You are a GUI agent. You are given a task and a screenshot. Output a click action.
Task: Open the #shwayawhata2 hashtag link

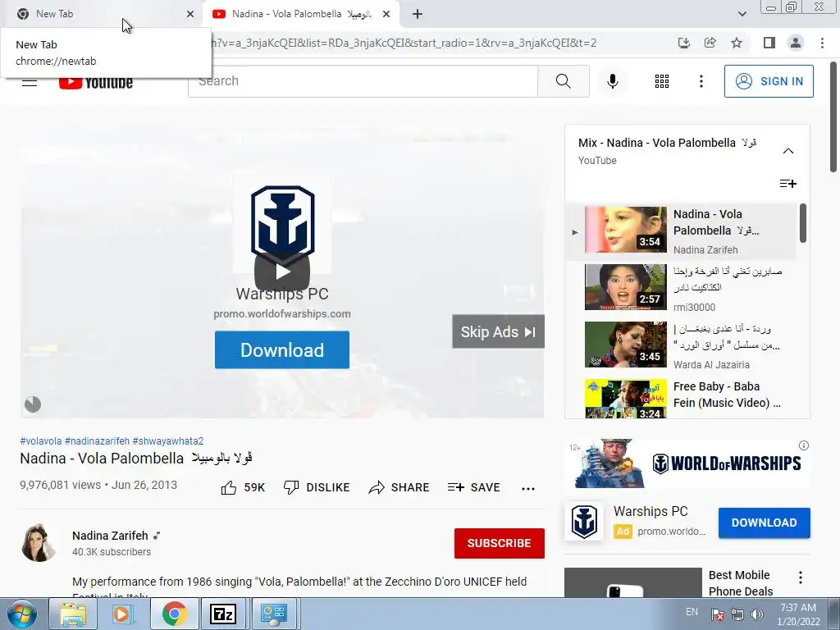pos(167,441)
